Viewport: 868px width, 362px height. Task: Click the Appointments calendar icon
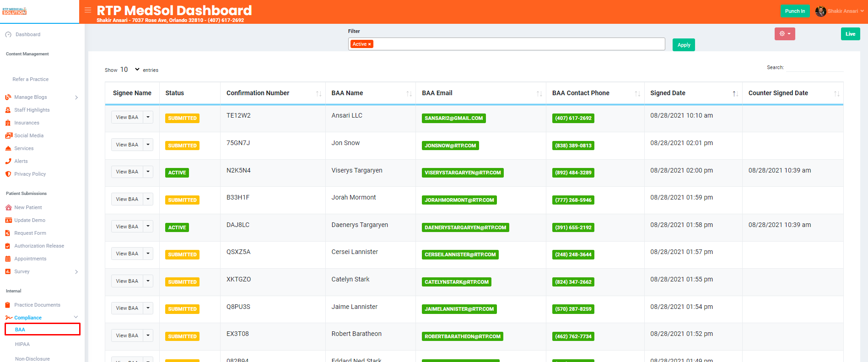coord(8,259)
